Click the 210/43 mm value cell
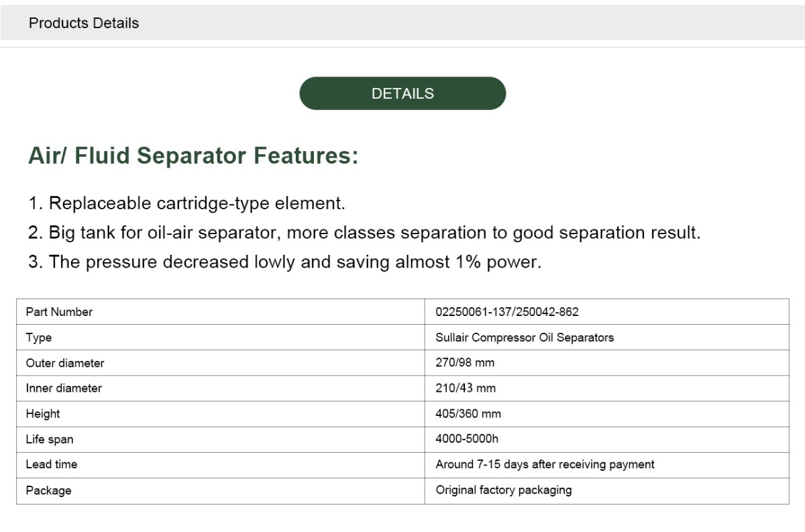 coord(606,388)
